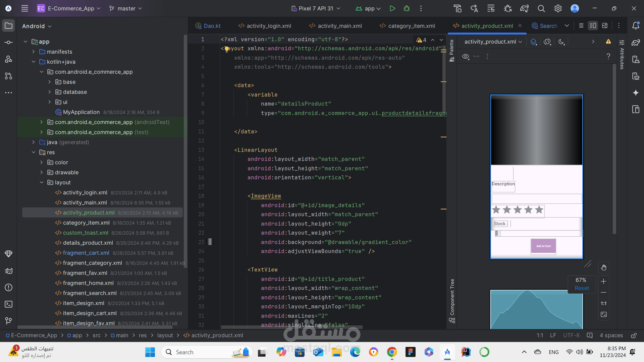The image size is (644, 362).
Task: Open the Build Variants gem icon
Action: [9, 254]
